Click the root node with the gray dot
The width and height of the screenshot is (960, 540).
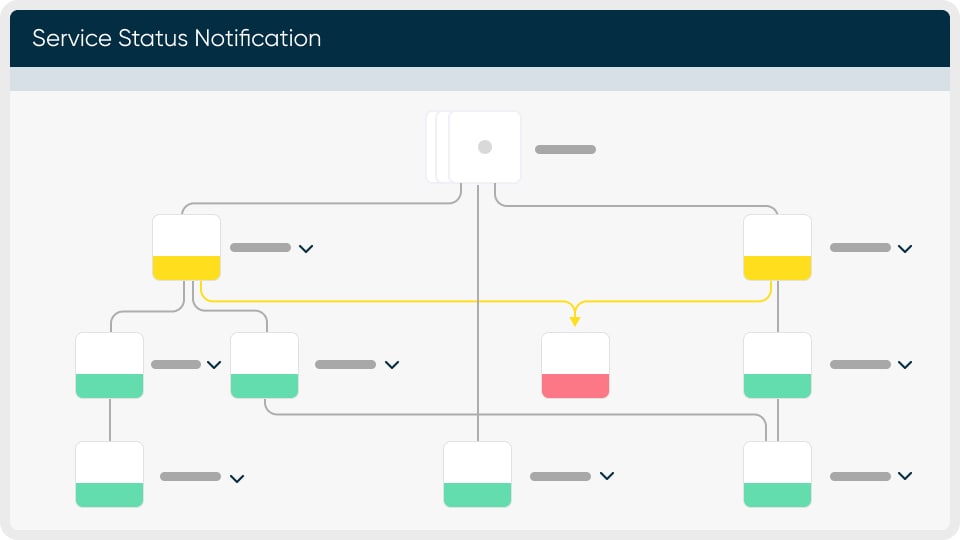tap(485, 147)
